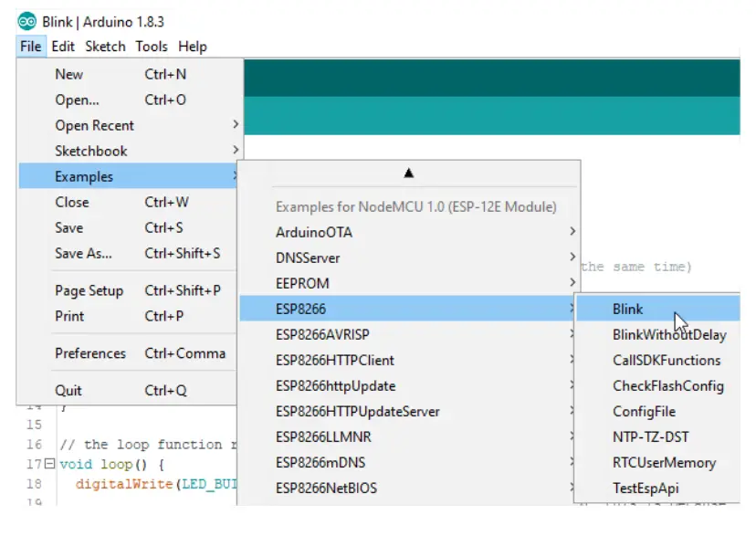This screenshot has height=536, width=756.
Task: Open the RTCUserMemory example sketch
Action: pyautogui.click(x=658, y=462)
